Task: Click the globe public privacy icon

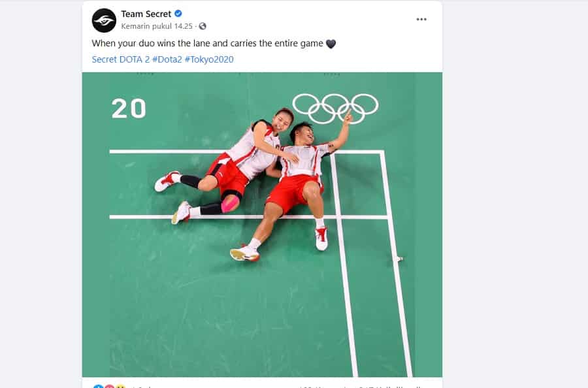Action: [203, 26]
